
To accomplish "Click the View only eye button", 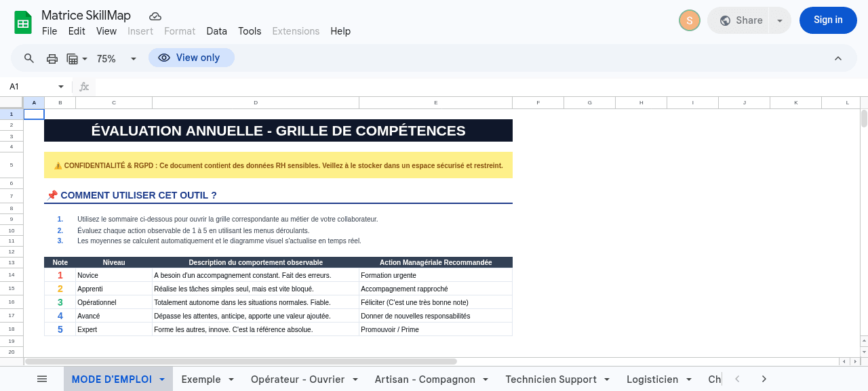I will click(x=191, y=58).
